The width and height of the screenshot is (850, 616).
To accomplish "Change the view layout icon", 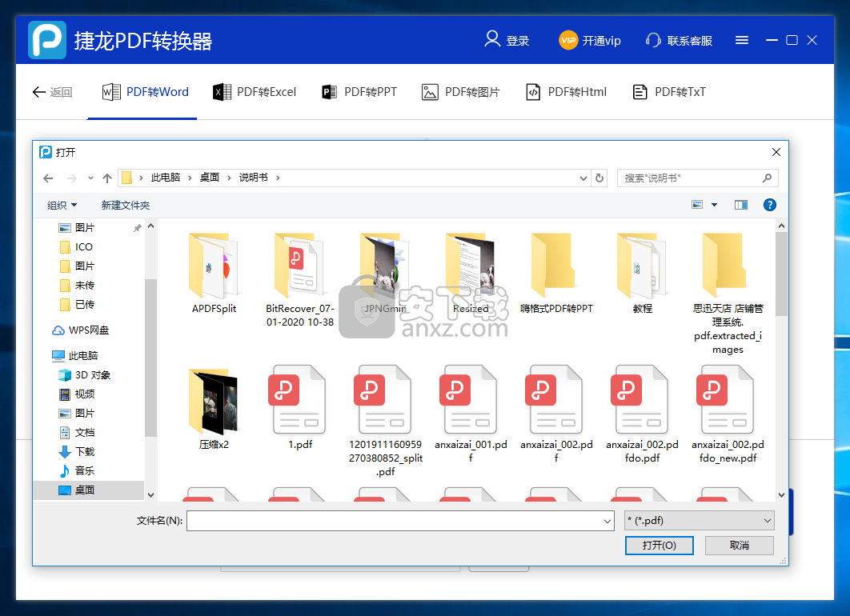I will coord(697,205).
